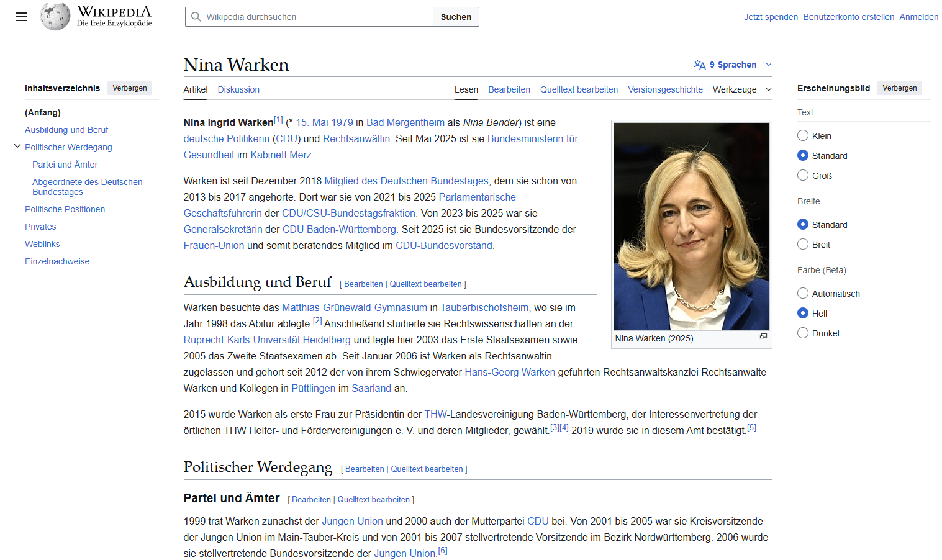The image size is (942, 560).
Task: Open the Saarland link
Action: 371,388
